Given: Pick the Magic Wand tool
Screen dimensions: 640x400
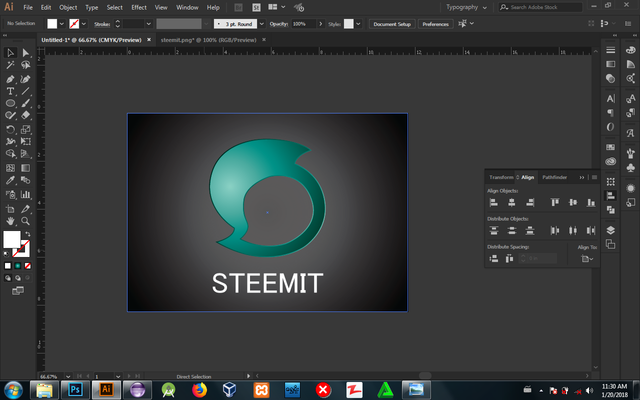Looking at the screenshot, I should pyautogui.click(x=10, y=65).
